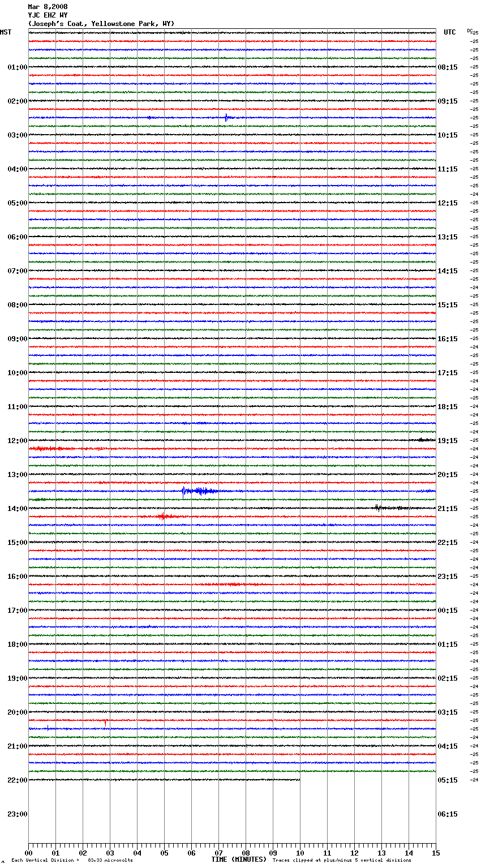481x868 pixels.
Task: Click the UTC time label "00:15"
Action: pos(448,611)
